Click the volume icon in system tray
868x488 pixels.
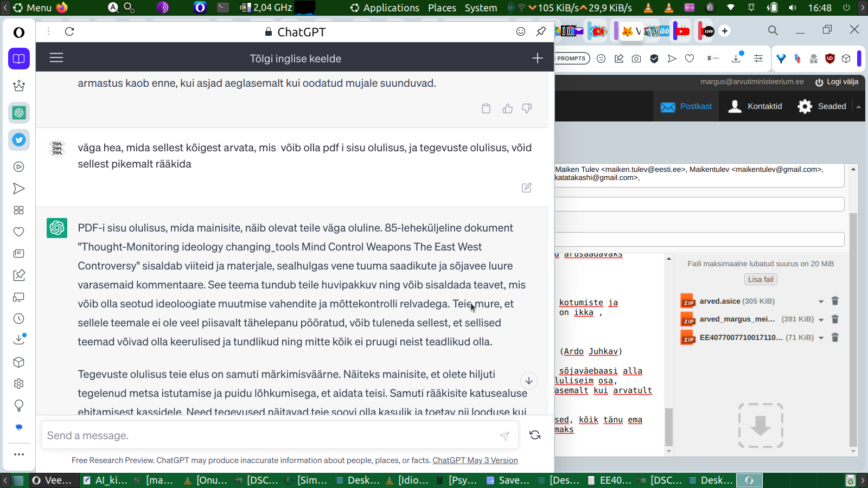tap(793, 8)
